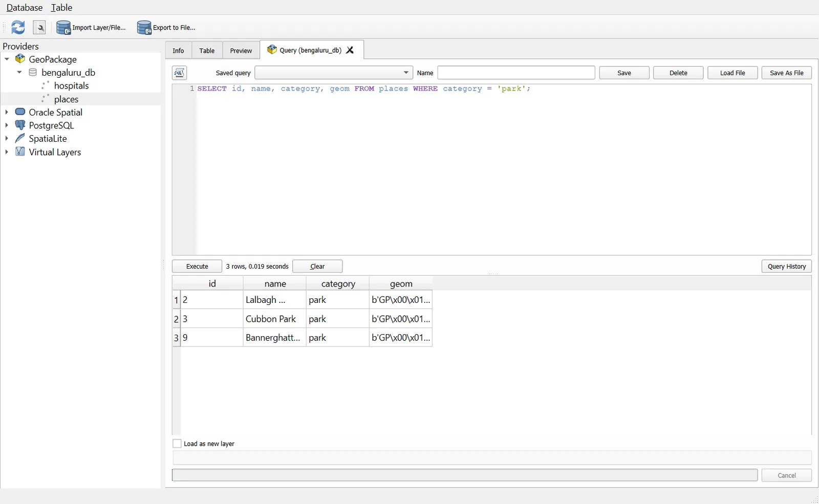The height and width of the screenshot is (504, 819).
Task: Select the Cubbon Park result cell
Action: pyautogui.click(x=274, y=319)
